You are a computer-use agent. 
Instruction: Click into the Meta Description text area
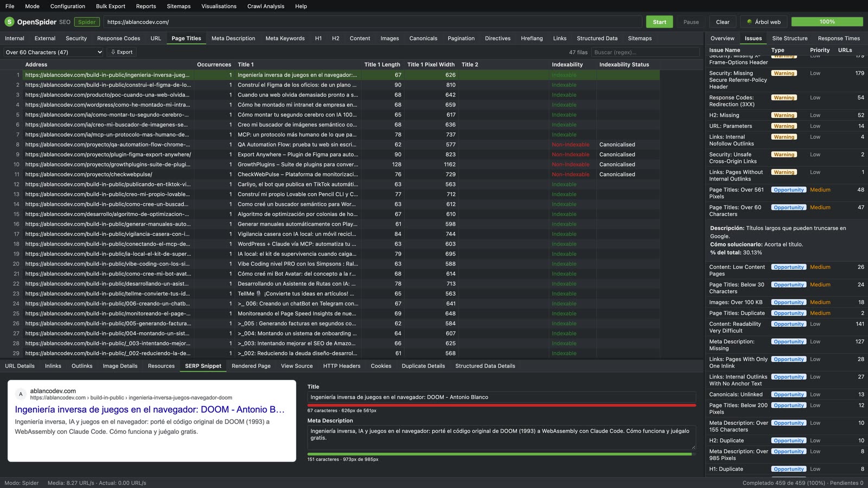click(x=501, y=438)
